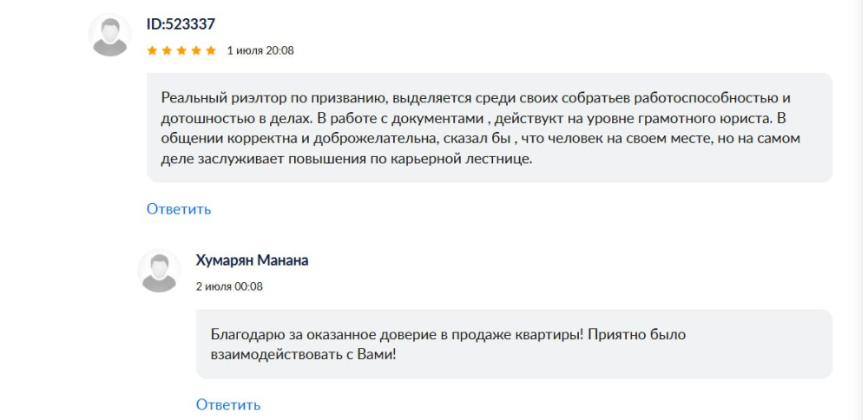Screen dimensions: 868x420
Task: Click the avatar of reviewer ID:523337
Action: [x=109, y=35]
